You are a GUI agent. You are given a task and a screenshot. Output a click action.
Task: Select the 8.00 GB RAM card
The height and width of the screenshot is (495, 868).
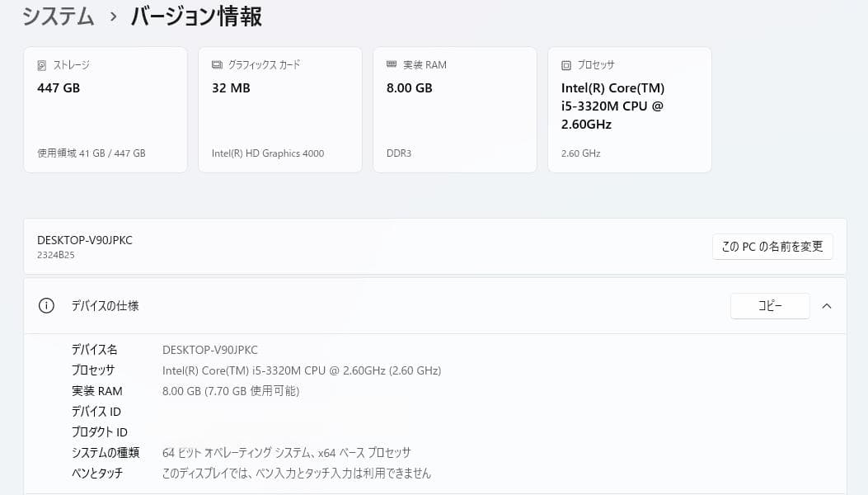click(x=455, y=109)
